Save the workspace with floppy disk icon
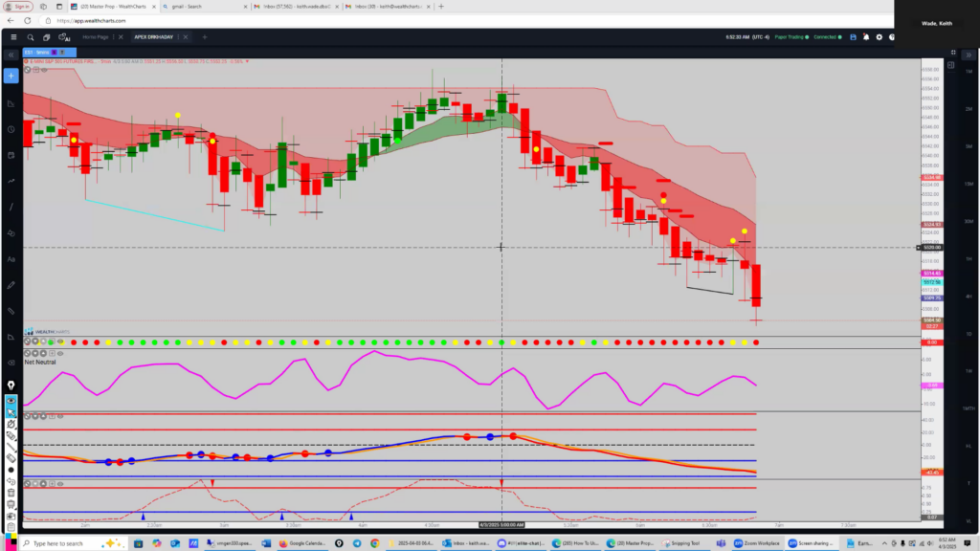 (853, 37)
